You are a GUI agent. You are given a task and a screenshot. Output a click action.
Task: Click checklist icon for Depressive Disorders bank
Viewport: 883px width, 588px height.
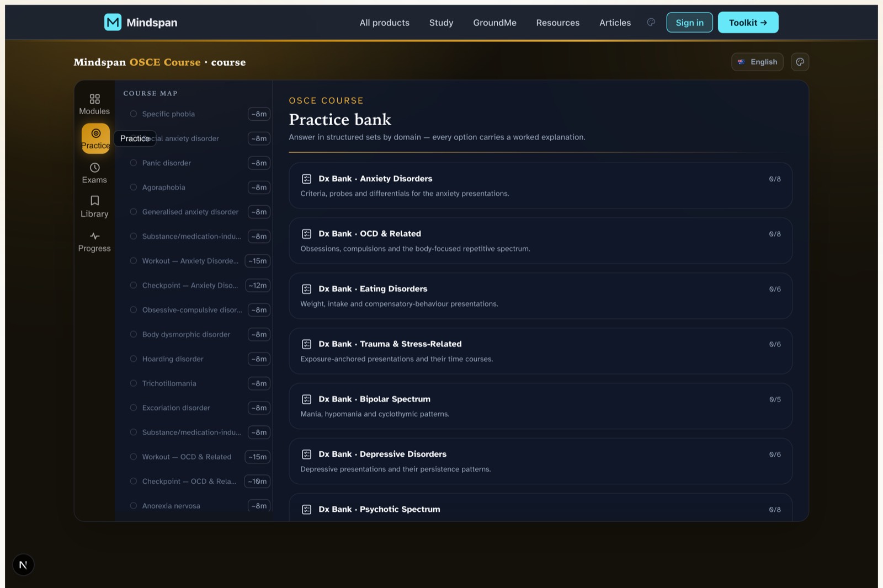point(306,455)
